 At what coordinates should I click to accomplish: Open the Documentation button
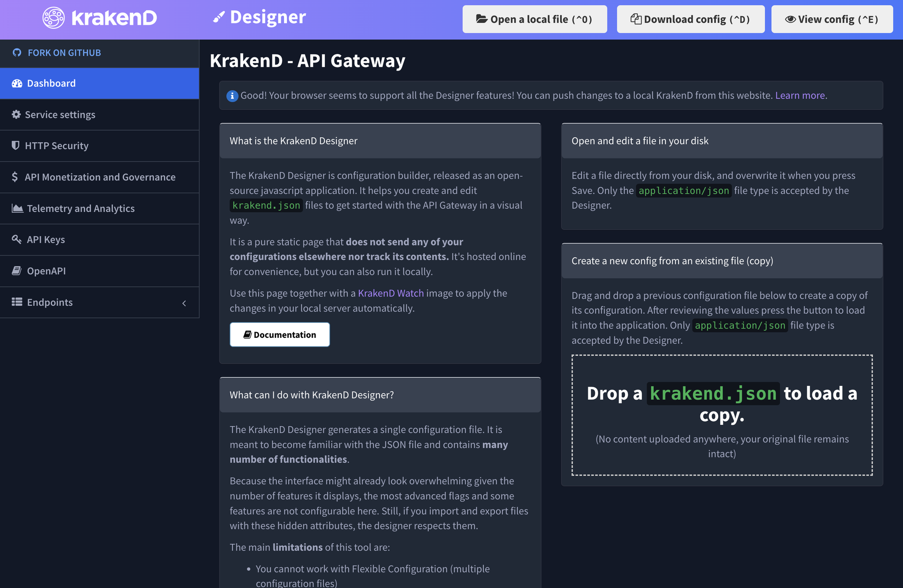(280, 334)
